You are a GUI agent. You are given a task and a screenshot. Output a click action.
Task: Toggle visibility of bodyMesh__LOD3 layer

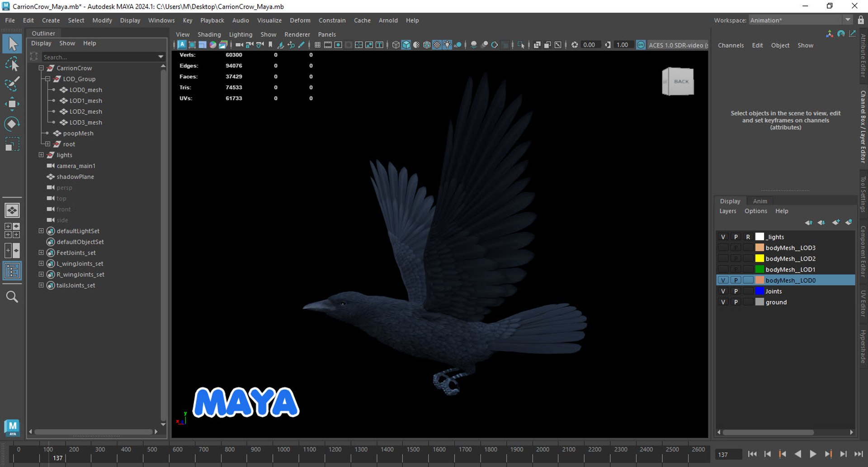pos(723,248)
